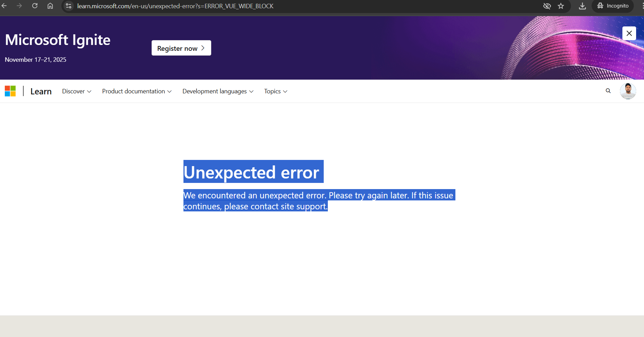The height and width of the screenshot is (337, 644).
Task: Click the Incognito profile indicator
Action: [613, 6]
